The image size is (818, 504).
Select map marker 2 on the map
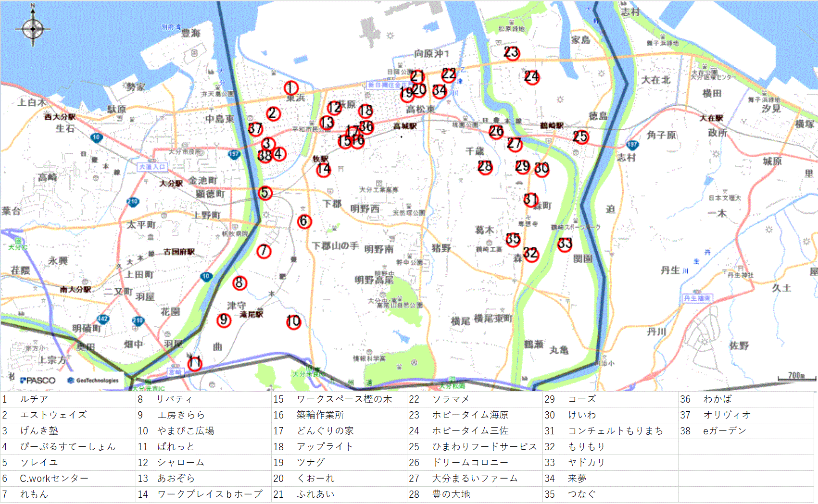pyautogui.click(x=273, y=114)
